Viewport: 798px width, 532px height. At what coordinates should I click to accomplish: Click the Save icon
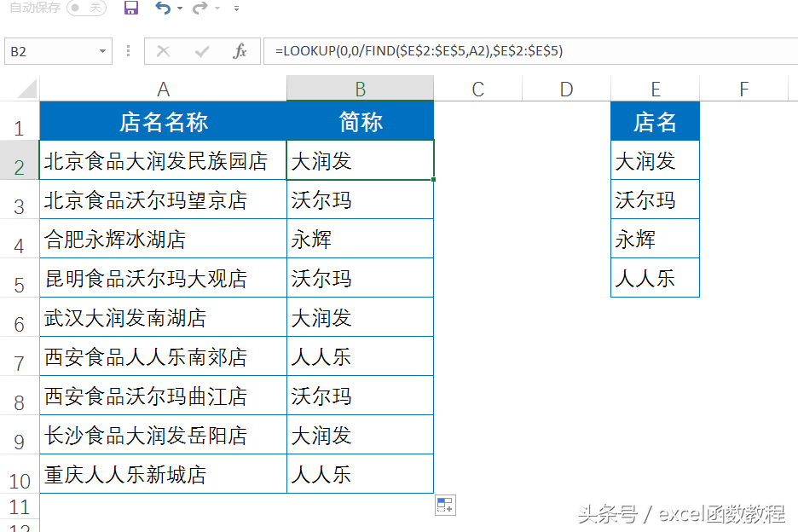click(x=131, y=8)
